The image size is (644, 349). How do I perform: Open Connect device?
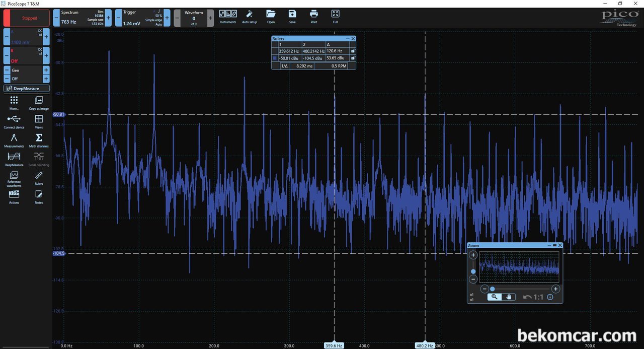[14, 122]
